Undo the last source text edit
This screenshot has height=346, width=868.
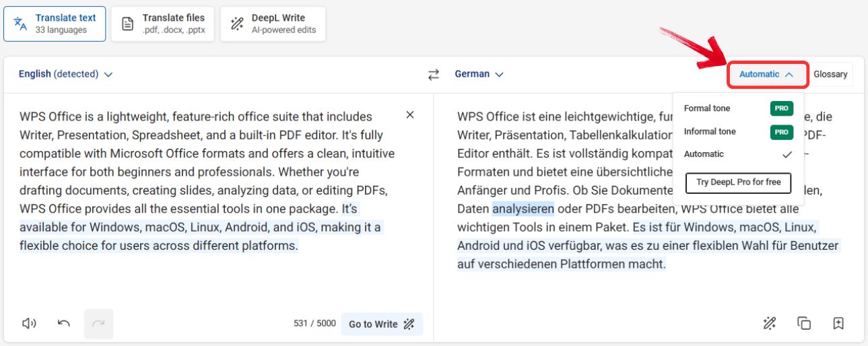(64, 324)
